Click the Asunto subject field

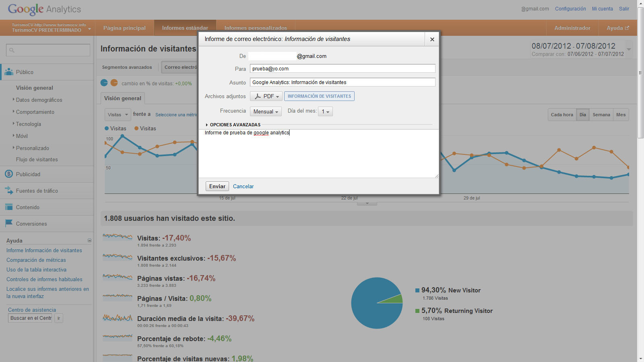point(343,82)
